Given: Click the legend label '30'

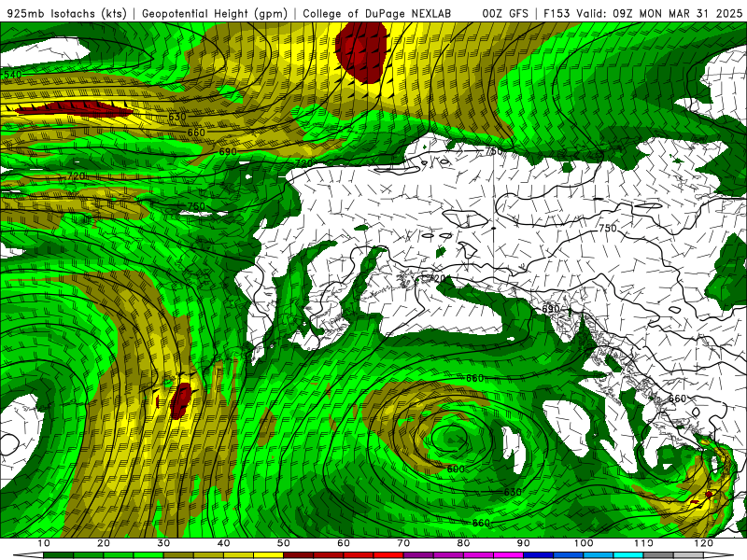Looking at the screenshot, I should click(163, 543).
